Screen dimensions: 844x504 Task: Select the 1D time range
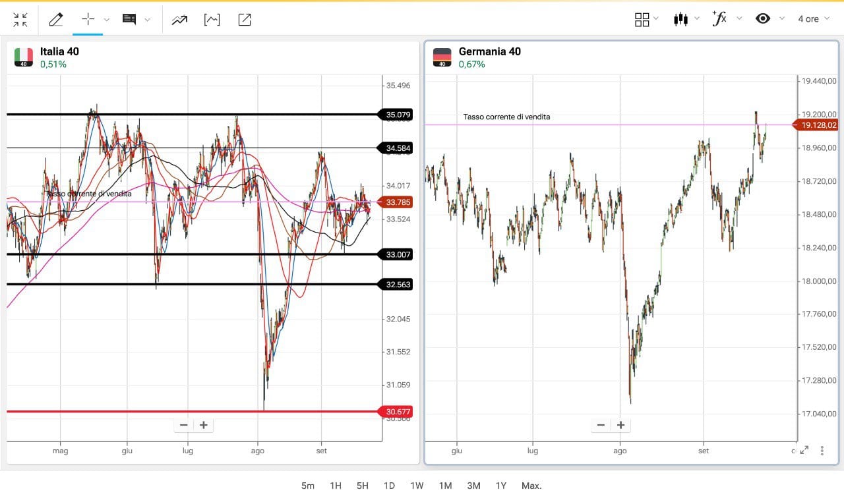point(389,486)
